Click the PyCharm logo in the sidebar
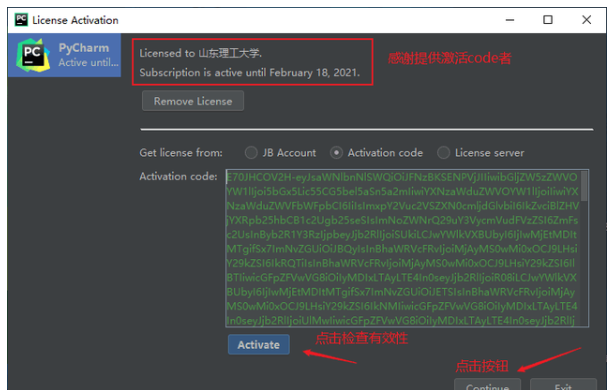This screenshot has height=390, width=614. click(x=33, y=55)
